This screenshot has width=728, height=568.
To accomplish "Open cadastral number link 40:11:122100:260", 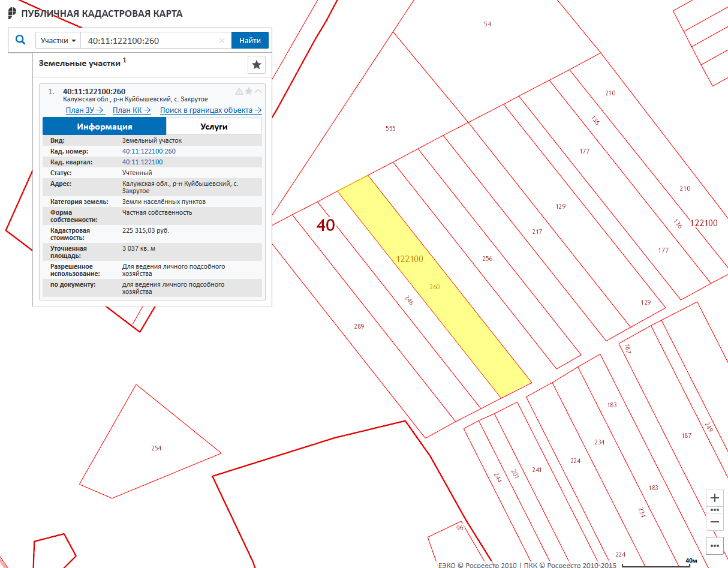I will tap(149, 152).
